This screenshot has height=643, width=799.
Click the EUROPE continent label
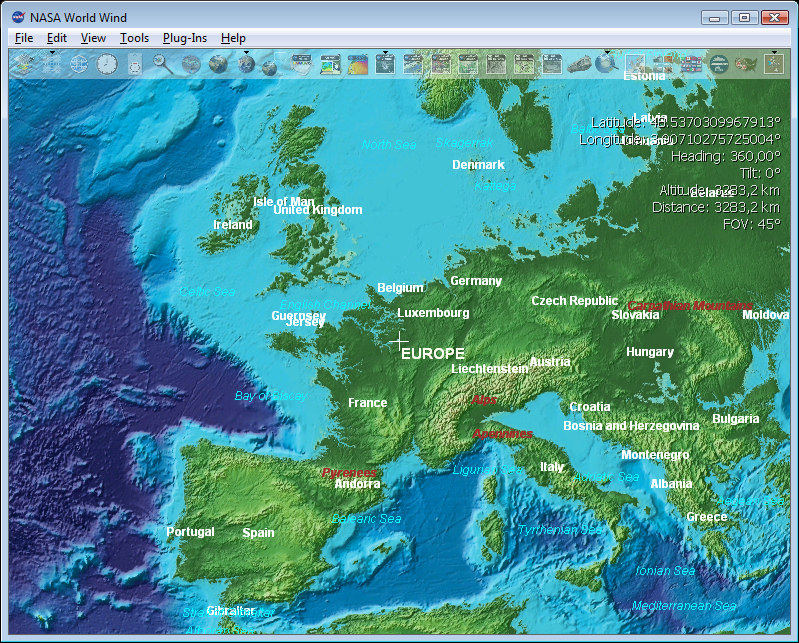[x=433, y=354]
